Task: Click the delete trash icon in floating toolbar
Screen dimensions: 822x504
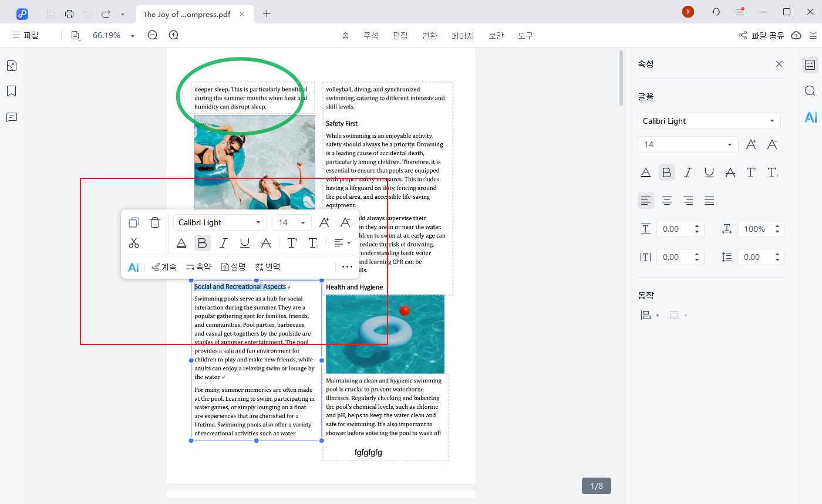Action: (154, 222)
